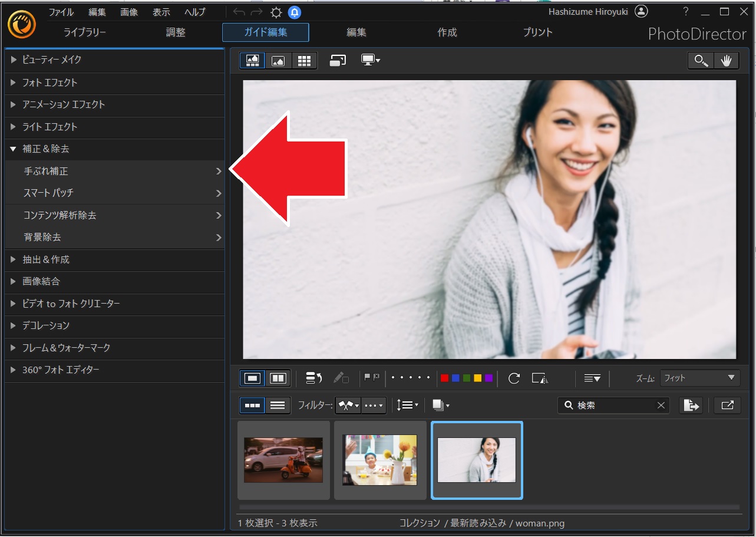The width and height of the screenshot is (756, 537).
Task: Open the ズーム フィット dropdown
Action: [x=700, y=378]
